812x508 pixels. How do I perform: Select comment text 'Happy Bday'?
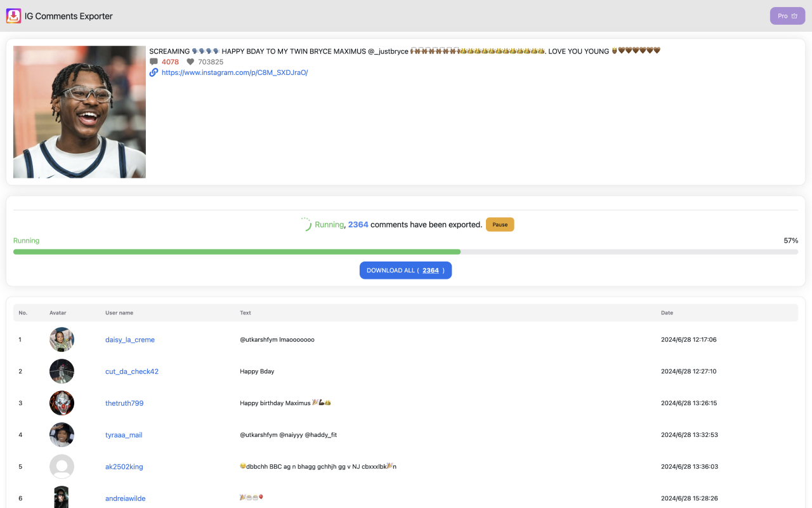[257, 371]
